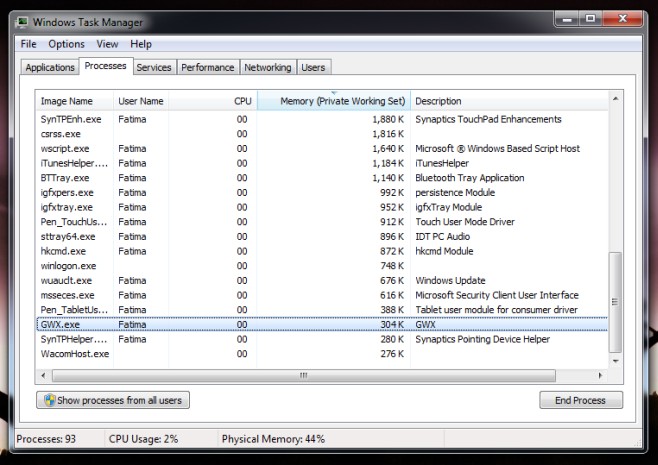
Task: Switch to the Services tab
Action: pyautogui.click(x=154, y=68)
